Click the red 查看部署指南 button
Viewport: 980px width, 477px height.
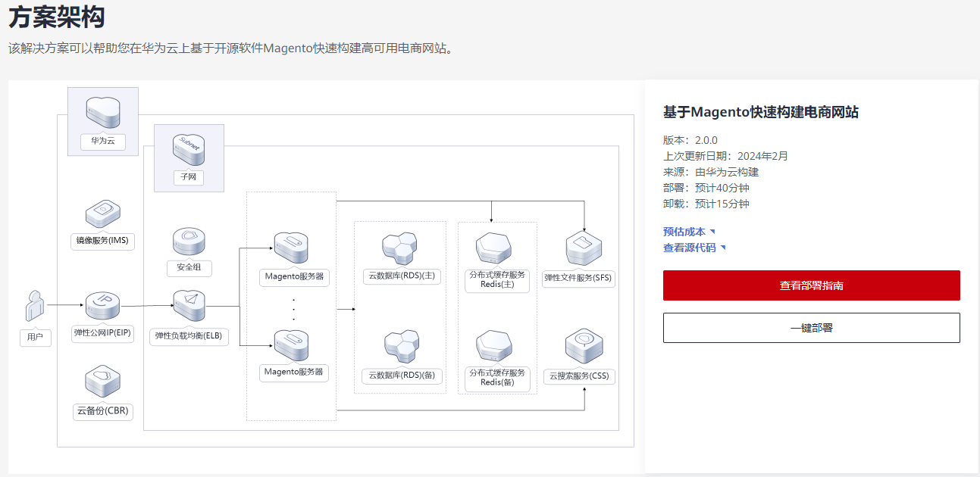(812, 285)
